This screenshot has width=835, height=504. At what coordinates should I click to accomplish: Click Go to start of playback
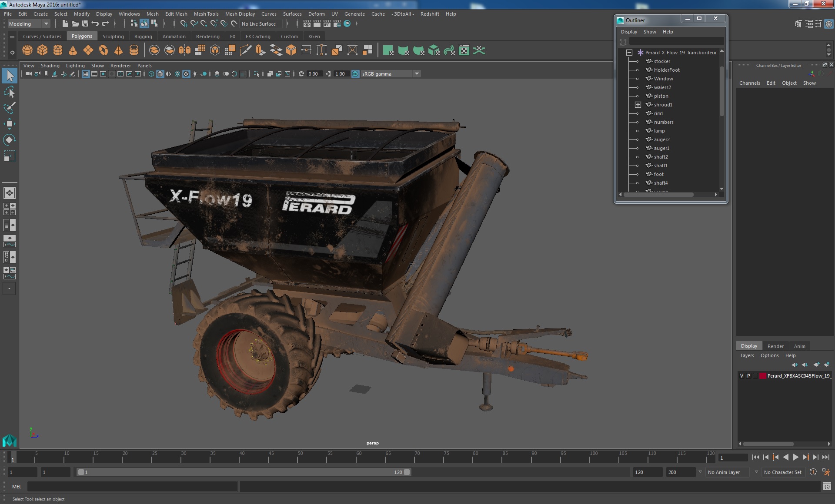(755, 457)
